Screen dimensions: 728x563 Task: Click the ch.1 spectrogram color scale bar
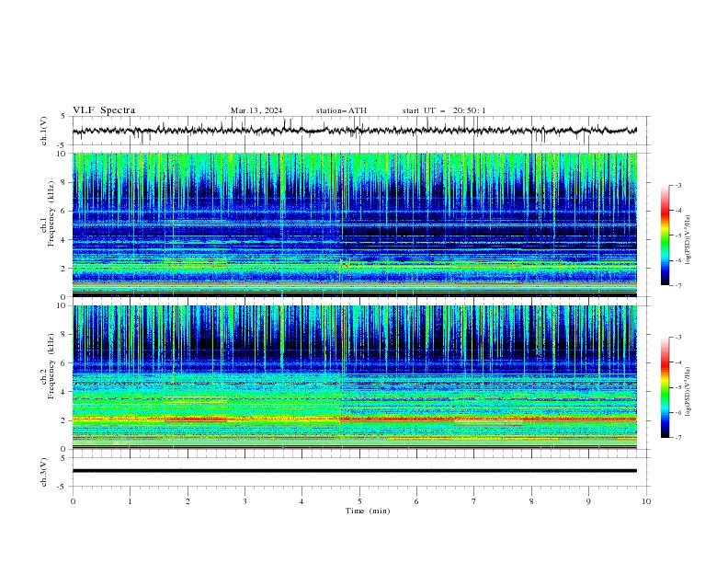[x=665, y=236]
